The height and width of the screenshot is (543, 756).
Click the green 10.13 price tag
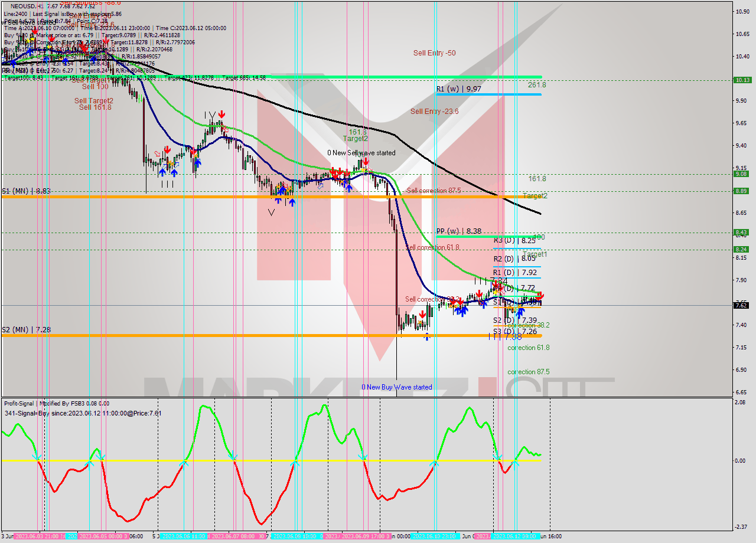[x=742, y=80]
